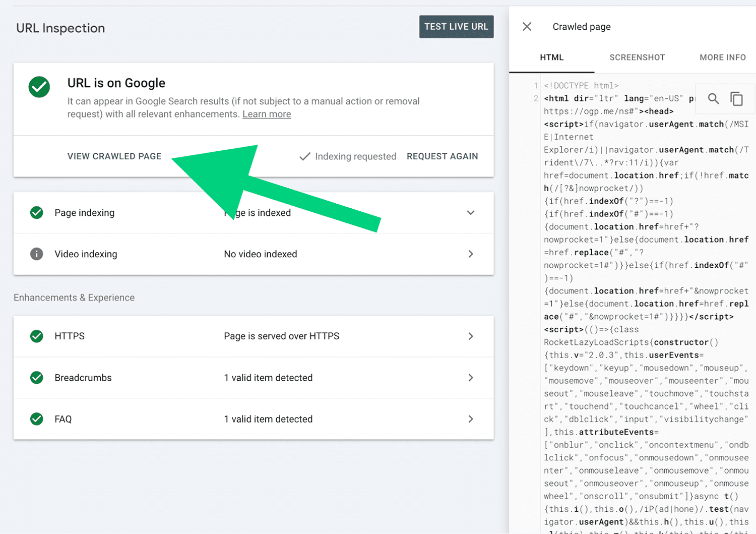Click the FAQ green check icon
This screenshot has height=534, width=756.
pyautogui.click(x=37, y=419)
